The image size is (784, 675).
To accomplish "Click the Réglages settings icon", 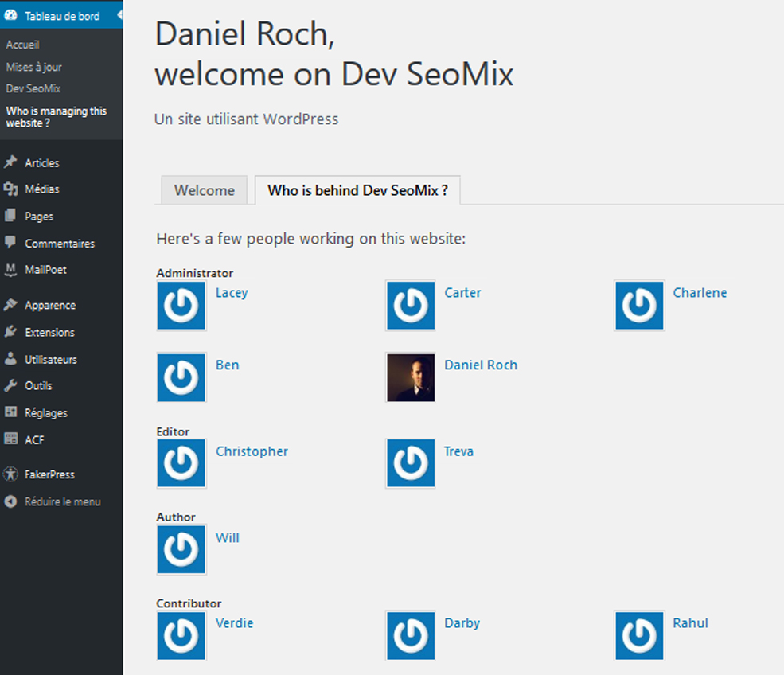I will pos(10,412).
